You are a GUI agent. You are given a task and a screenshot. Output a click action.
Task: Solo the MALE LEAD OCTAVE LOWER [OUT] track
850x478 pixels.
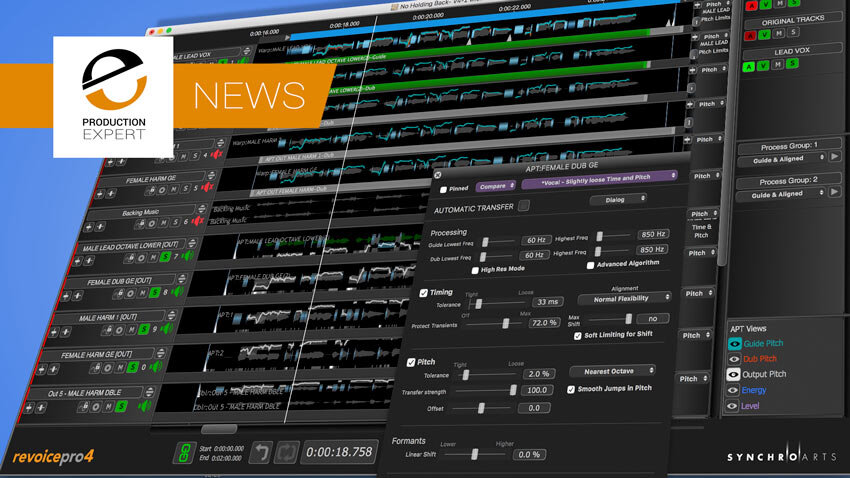click(x=165, y=256)
